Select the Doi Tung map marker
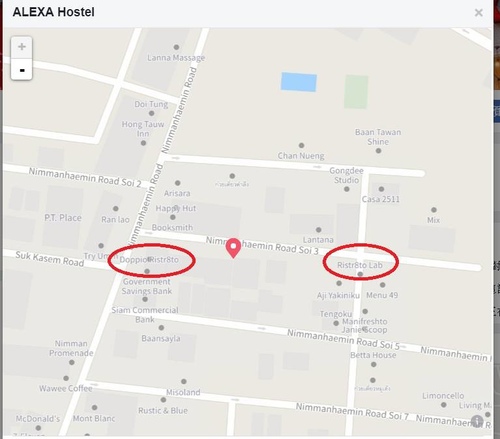Image resolution: width=500 pixels, height=439 pixels. click(x=151, y=113)
